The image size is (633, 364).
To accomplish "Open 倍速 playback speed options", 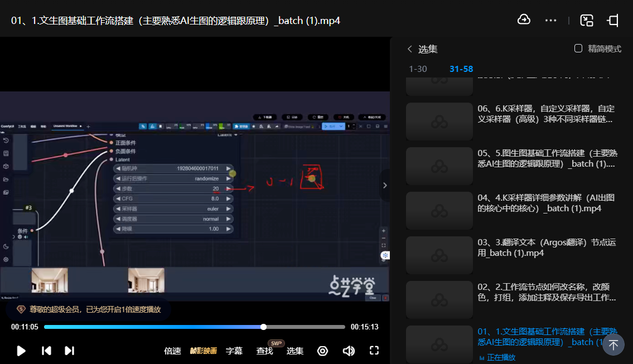I will (172, 351).
